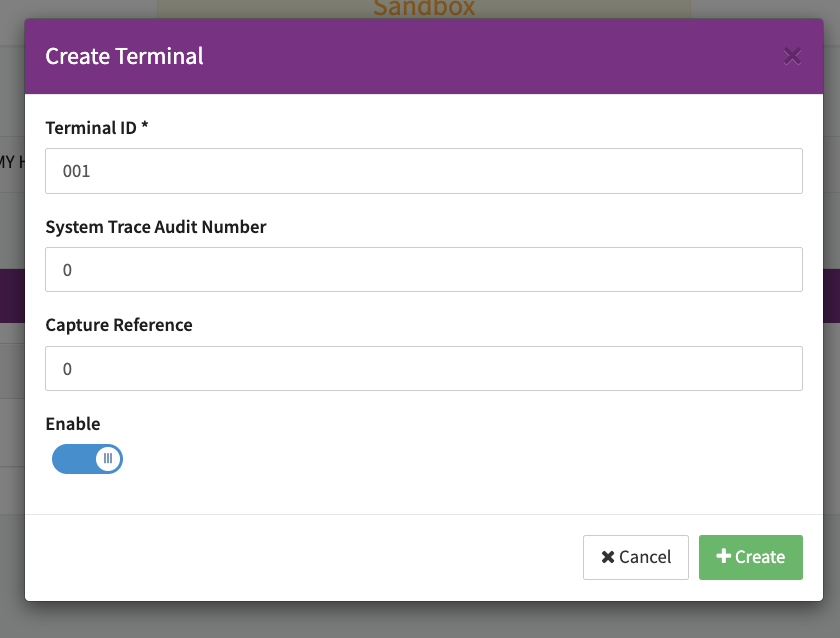The height and width of the screenshot is (638, 840).
Task: Click the Enable label above the switch
Action: [73, 424]
